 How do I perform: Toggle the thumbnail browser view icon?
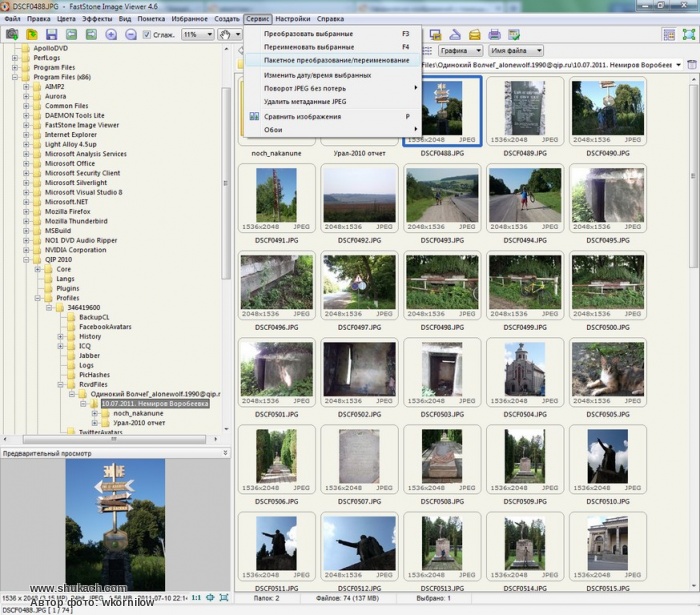669,34
